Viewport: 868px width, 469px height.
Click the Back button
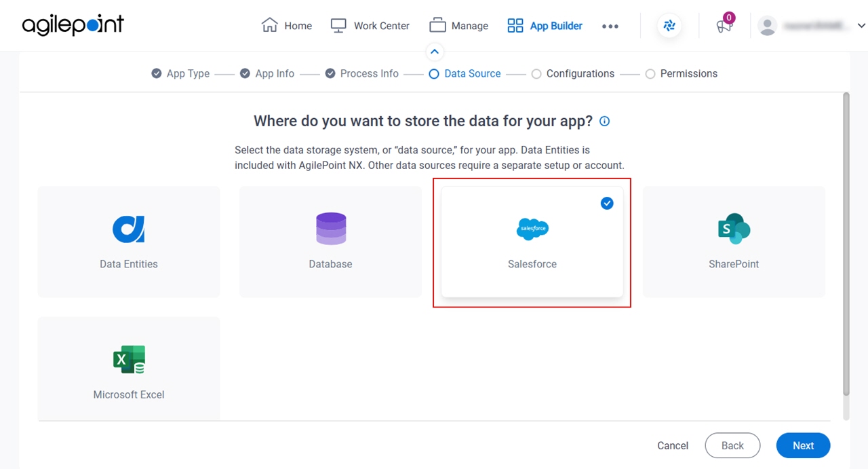coord(732,445)
